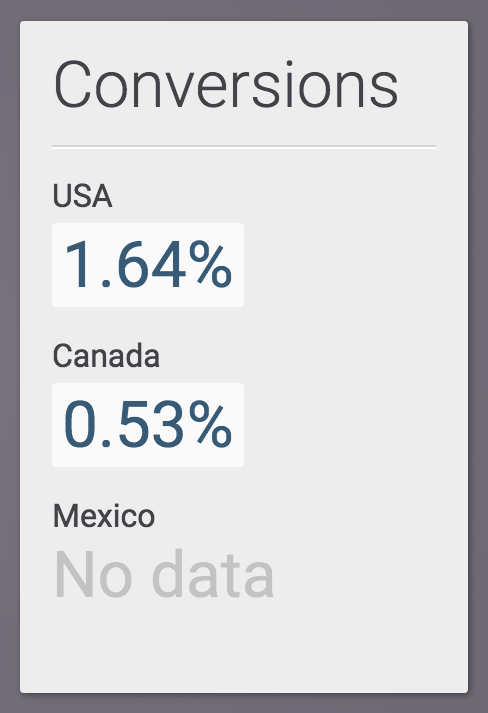This screenshot has width=488, height=713.
Task: Click the blank card area right of 0.53%
Action: tap(355, 425)
